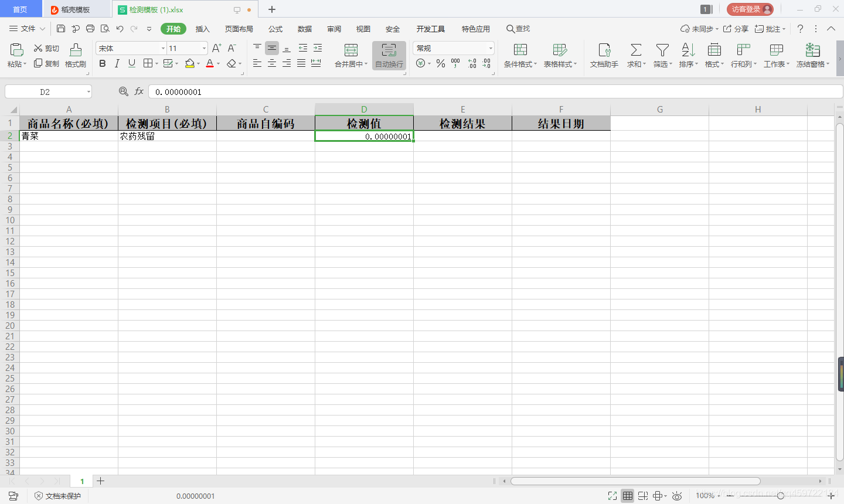Apply bold formatting with the B icon
Viewport: 844px width, 504px height.
click(x=103, y=63)
